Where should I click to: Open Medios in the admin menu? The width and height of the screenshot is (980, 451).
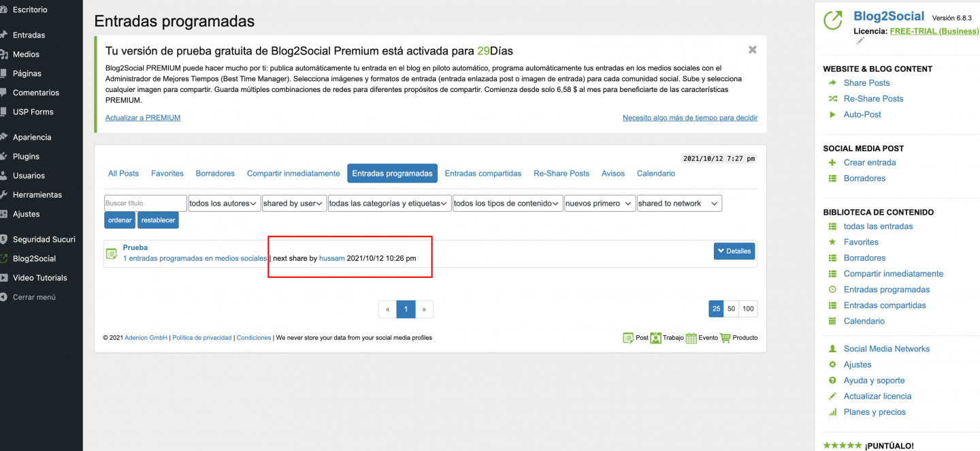point(26,54)
